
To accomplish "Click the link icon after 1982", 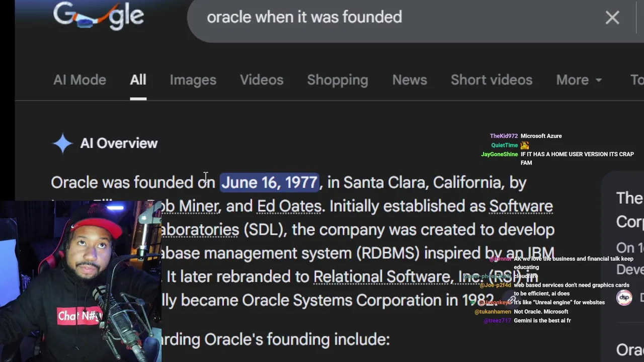I will click(512, 300).
